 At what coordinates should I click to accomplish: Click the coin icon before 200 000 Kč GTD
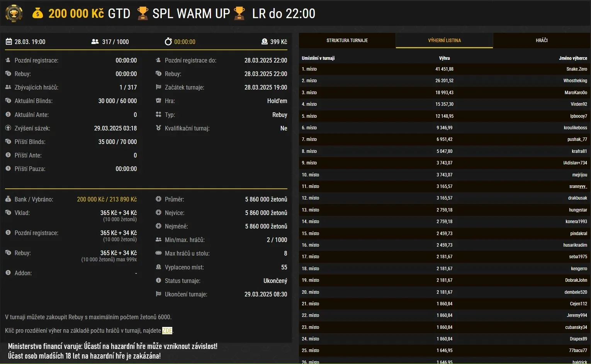click(37, 13)
